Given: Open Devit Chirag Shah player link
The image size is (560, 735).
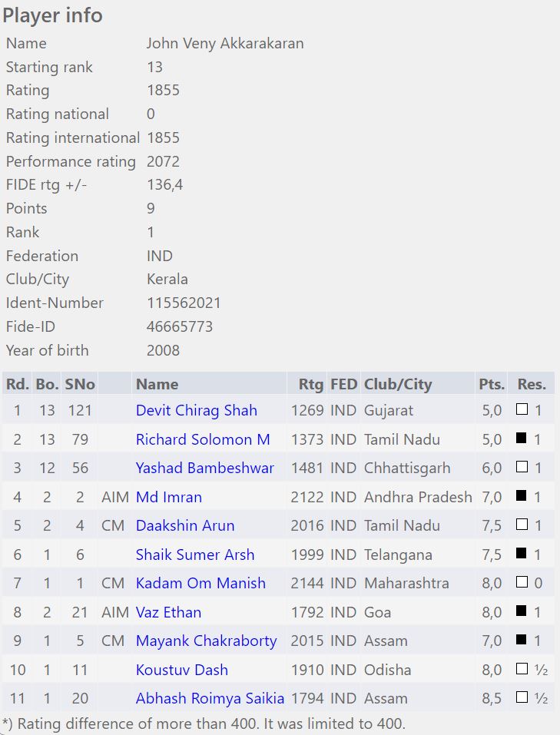Looking at the screenshot, I should (196, 410).
